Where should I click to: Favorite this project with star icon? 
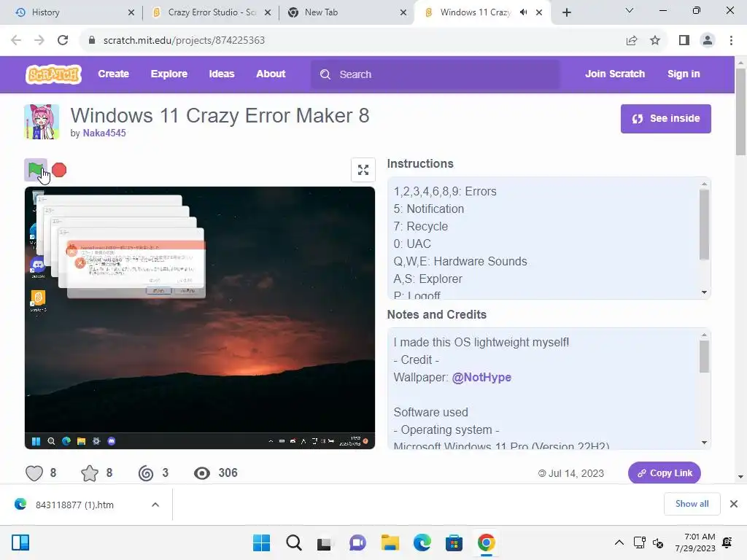point(90,472)
